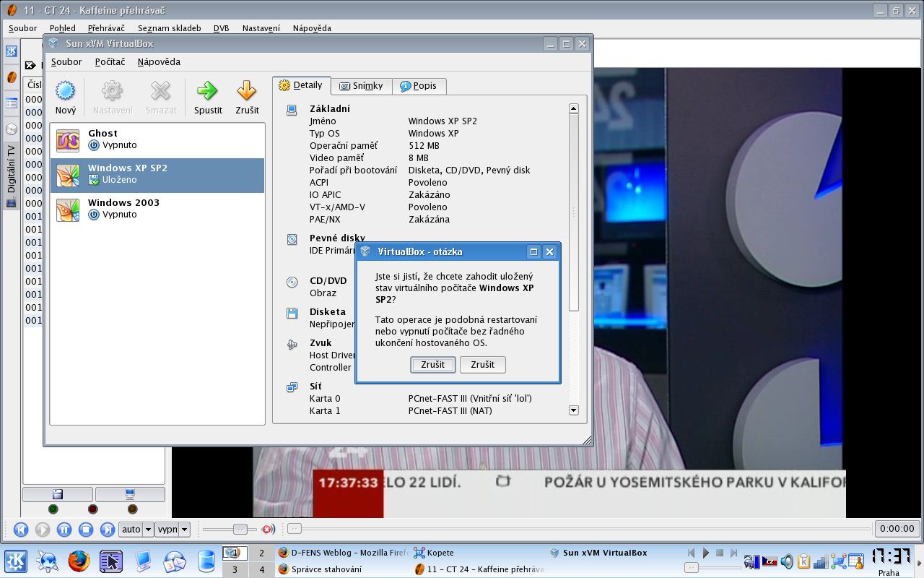Open the Digitální TV sidebar tab
This screenshot has width=924, height=578.
(11, 176)
